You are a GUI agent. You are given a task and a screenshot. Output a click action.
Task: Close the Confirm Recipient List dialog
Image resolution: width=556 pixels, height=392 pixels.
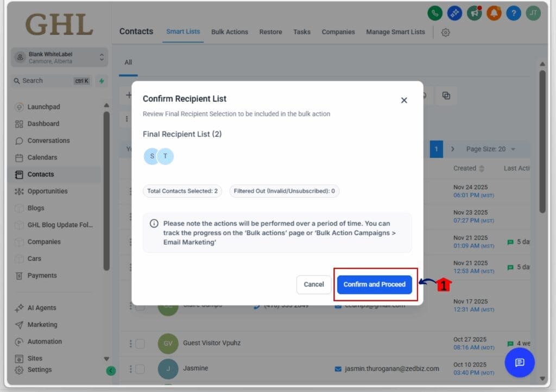point(404,100)
